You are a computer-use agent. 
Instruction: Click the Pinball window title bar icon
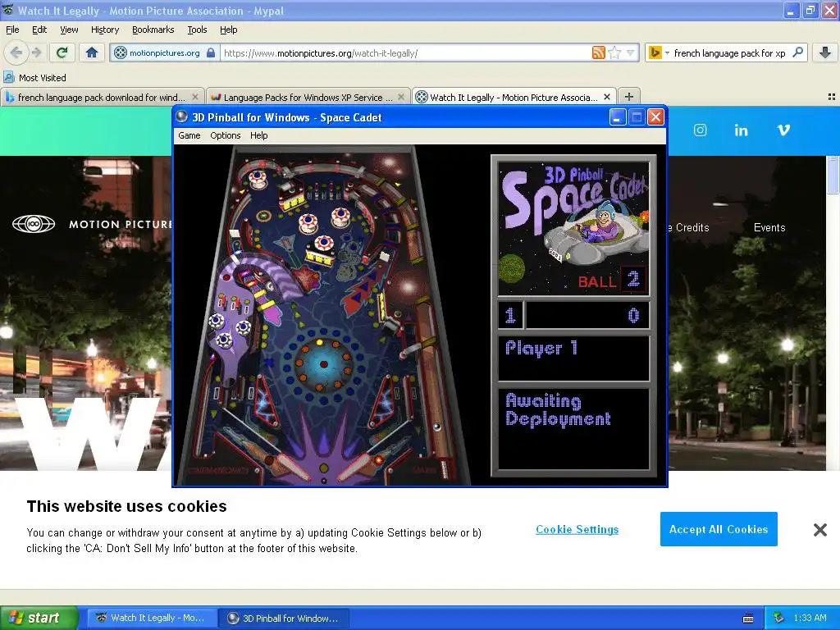[x=182, y=116]
